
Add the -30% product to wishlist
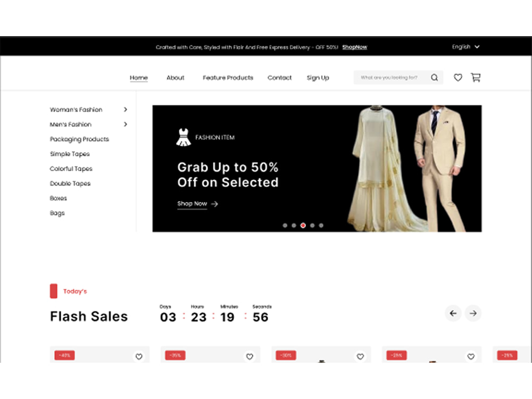pos(360,356)
